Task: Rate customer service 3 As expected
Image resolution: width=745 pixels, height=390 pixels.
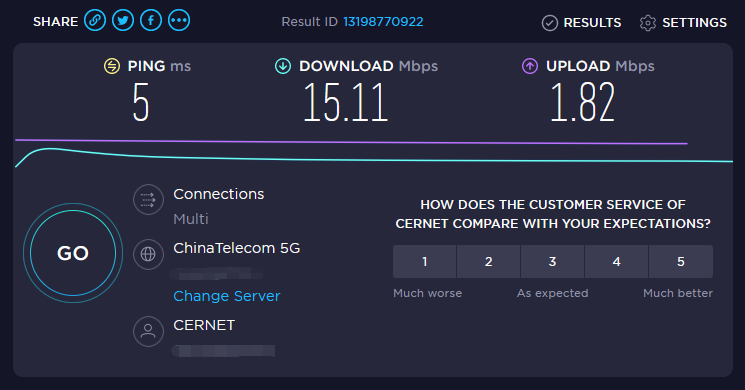Action: pos(553,261)
